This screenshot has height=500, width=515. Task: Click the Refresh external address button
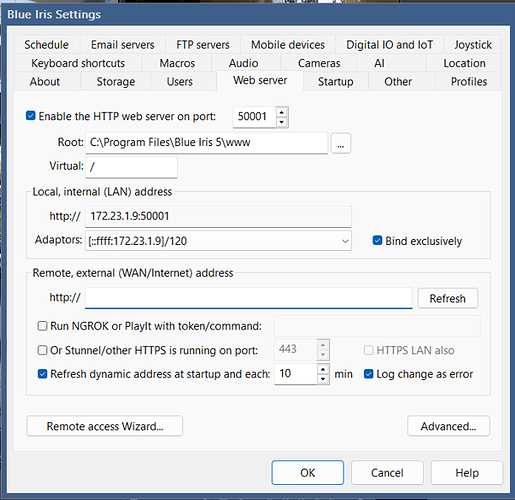click(x=448, y=298)
